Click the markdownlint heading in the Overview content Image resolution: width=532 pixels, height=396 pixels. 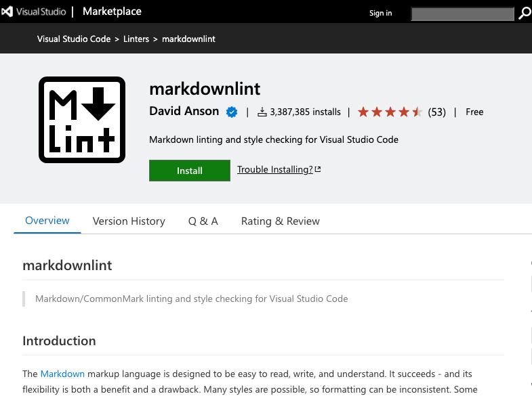pos(67,265)
